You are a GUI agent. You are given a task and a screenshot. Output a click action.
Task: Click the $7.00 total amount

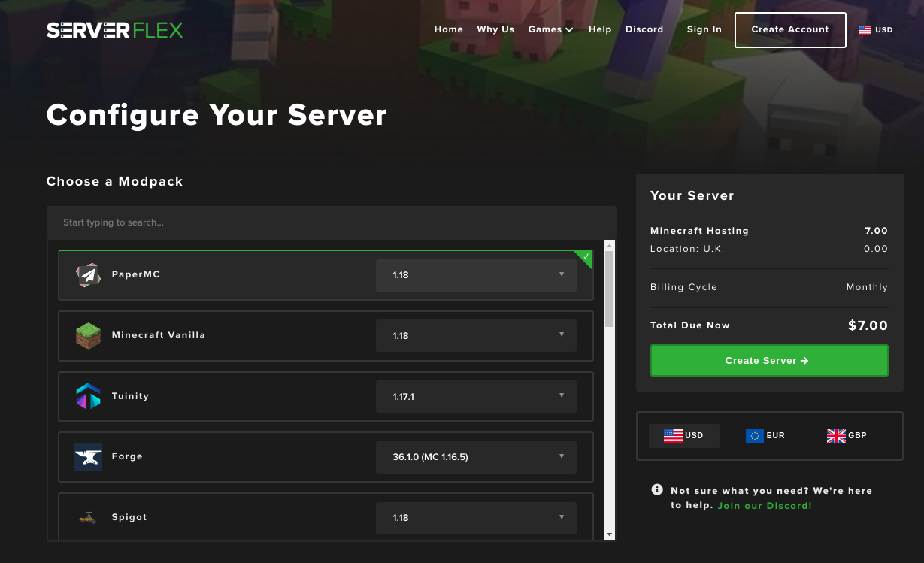pos(868,325)
